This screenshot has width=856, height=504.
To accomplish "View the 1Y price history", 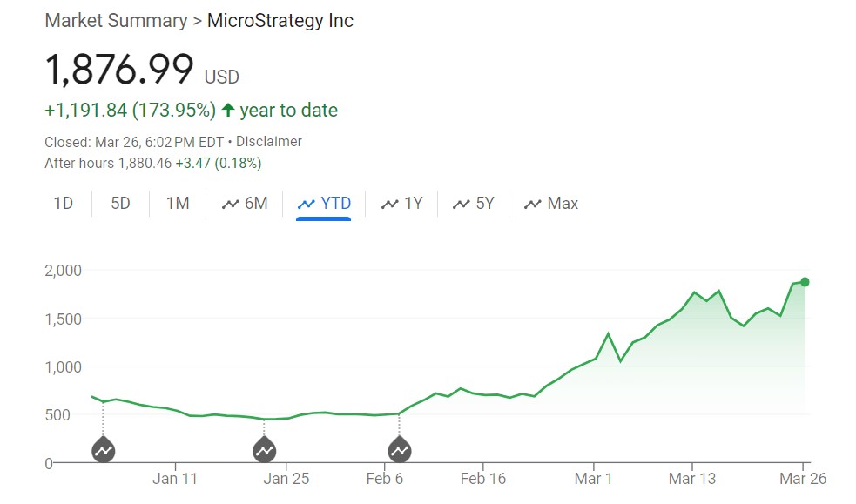I will pyautogui.click(x=402, y=204).
